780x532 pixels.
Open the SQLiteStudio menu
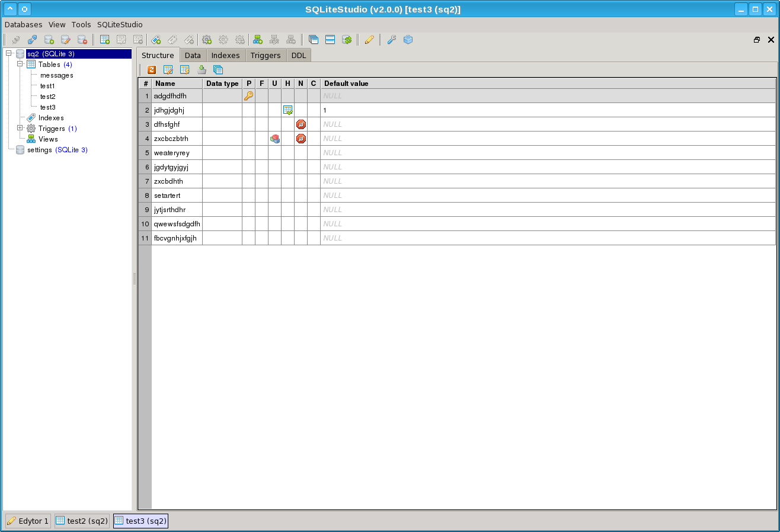coord(120,24)
